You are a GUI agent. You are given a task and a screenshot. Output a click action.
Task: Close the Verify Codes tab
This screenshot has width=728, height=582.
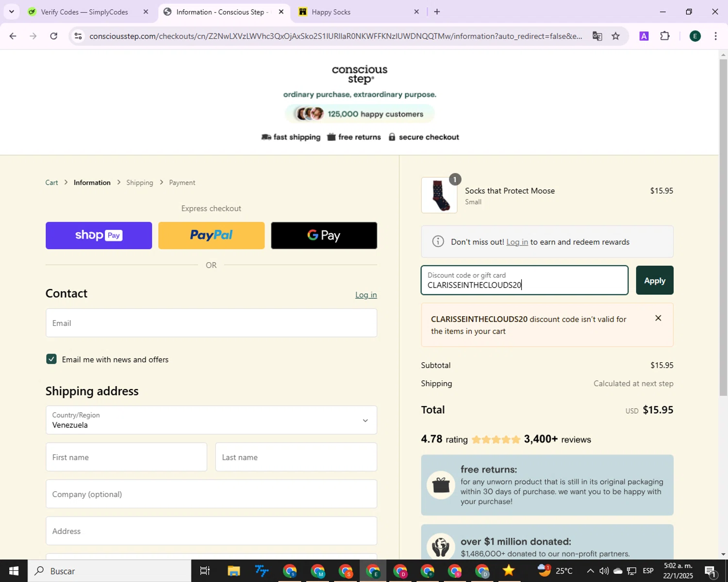(x=146, y=12)
